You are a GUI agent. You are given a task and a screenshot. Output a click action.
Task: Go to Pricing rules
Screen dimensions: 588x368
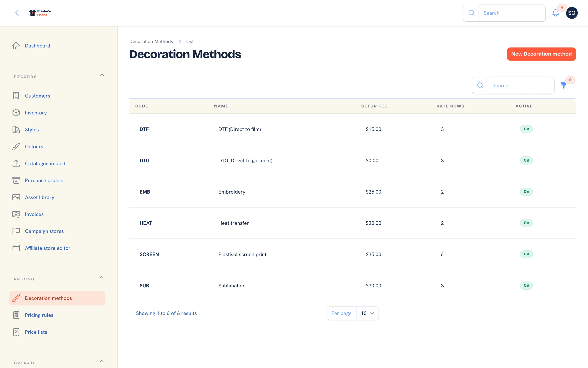pos(57,315)
